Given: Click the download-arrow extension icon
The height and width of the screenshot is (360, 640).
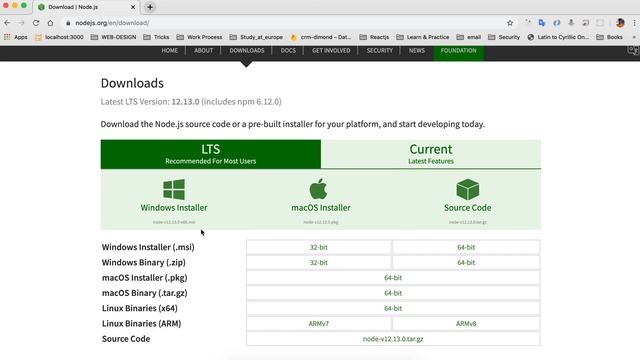Looking at the screenshot, I should click(571, 23).
